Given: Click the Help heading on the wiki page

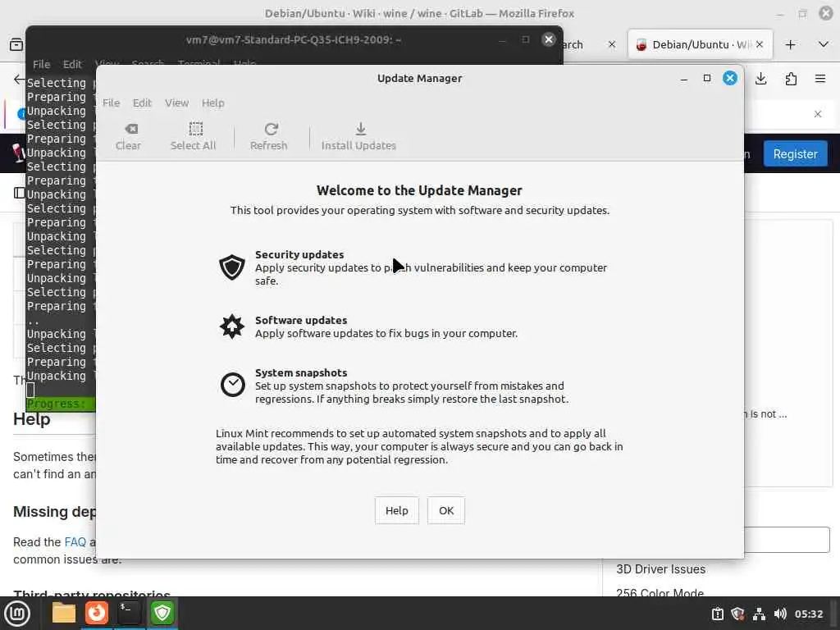Looking at the screenshot, I should 32,419.
